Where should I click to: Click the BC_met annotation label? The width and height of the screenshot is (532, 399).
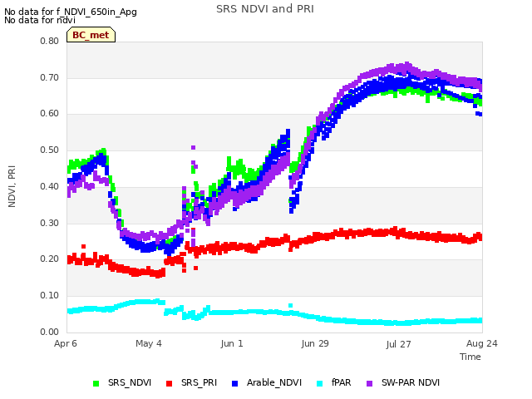pyautogui.click(x=91, y=35)
